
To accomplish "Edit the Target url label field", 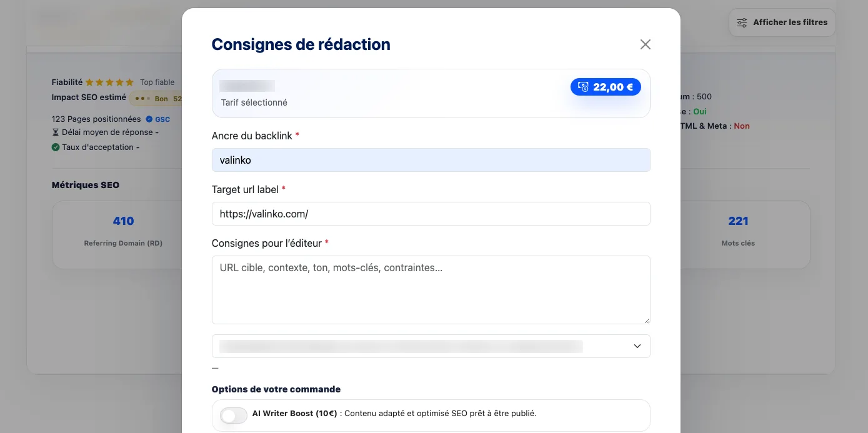I will 431,214.
